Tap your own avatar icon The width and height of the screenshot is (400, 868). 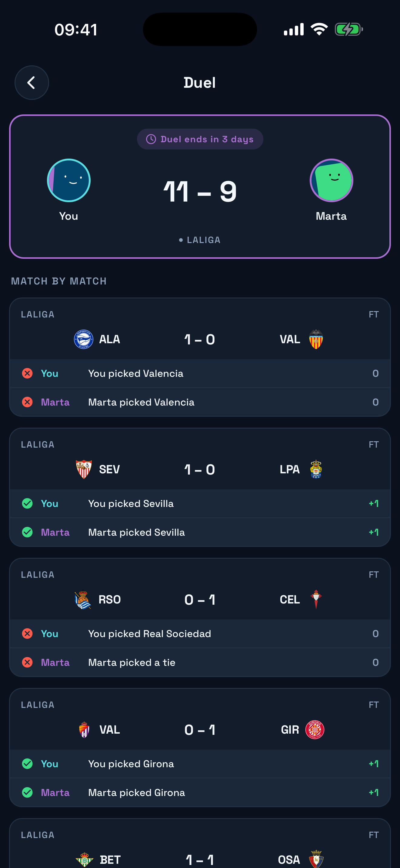coord(69,180)
